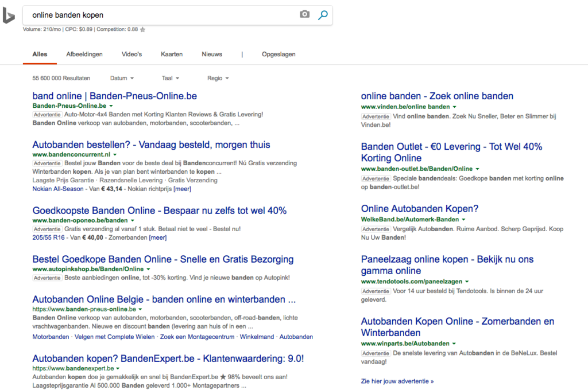This screenshot has width=588, height=390.
Task: Open the Motorbanden sitelink
Action: [51, 337]
